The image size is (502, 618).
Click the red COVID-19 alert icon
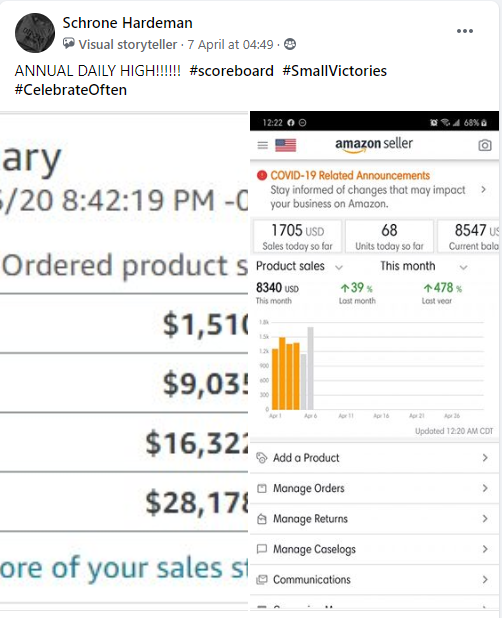262,175
